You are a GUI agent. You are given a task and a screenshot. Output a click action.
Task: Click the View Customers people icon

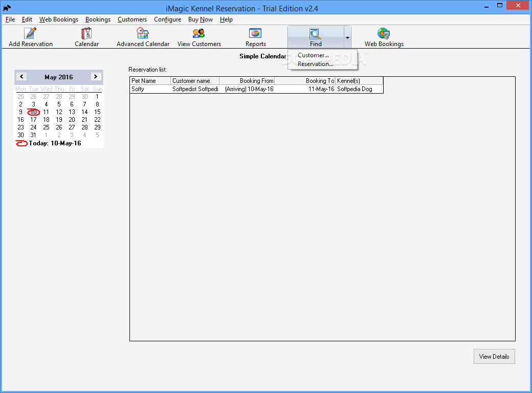tap(199, 33)
